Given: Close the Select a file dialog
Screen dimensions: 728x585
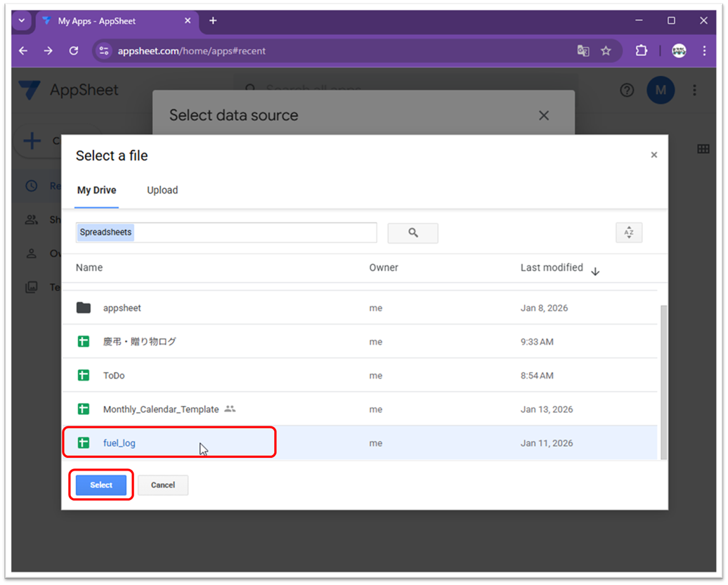Looking at the screenshot, I should pos(654,155).
